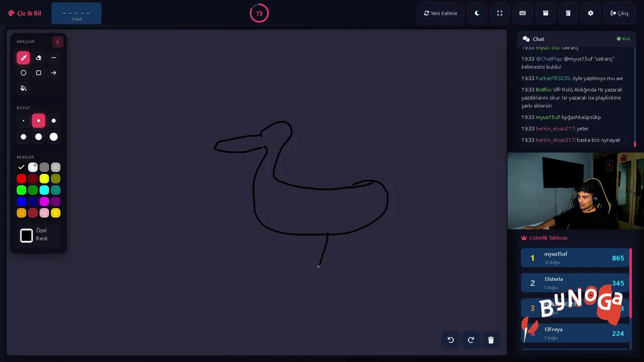Click the Çıkış exit button
The image size is (644, 362).
coord(619,13)
